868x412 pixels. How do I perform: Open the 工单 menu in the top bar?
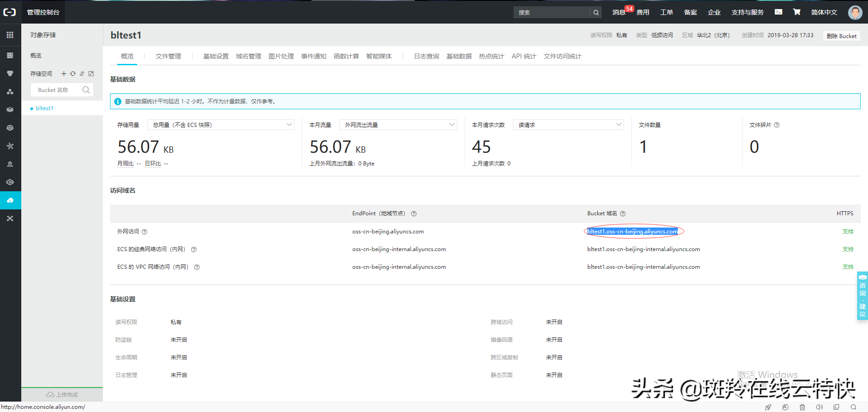click(x=667, y=12)
